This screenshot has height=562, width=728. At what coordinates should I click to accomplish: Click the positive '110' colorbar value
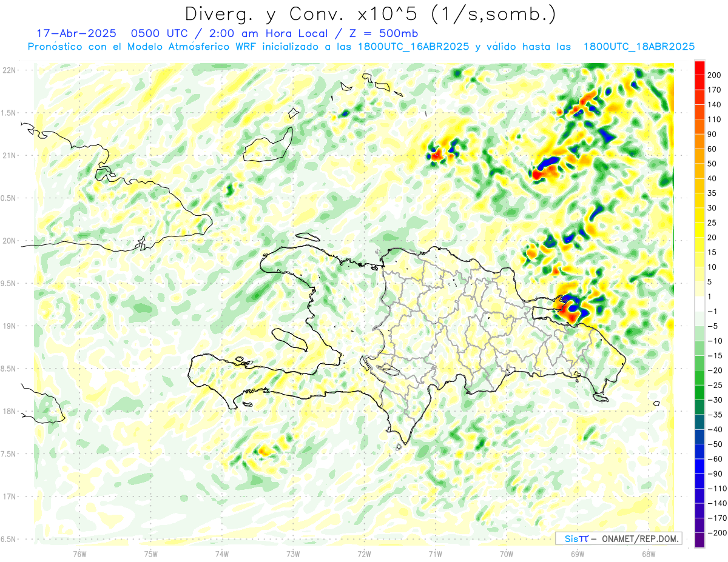pyautogui.click(x=714, y=119)
